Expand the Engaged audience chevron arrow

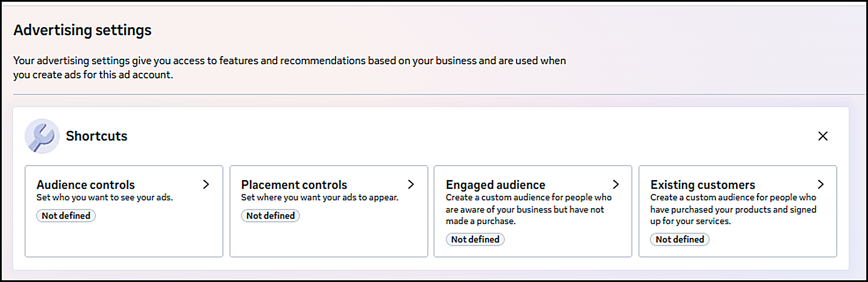[x=616, y=184]
